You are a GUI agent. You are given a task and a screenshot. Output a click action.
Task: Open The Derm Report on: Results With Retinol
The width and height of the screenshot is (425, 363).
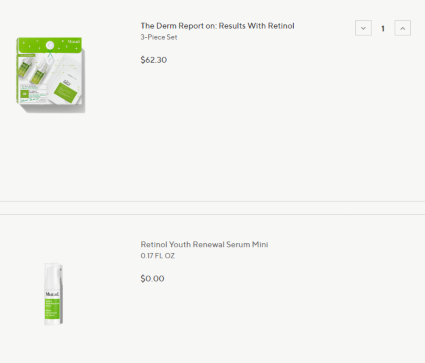coord(217,26)
